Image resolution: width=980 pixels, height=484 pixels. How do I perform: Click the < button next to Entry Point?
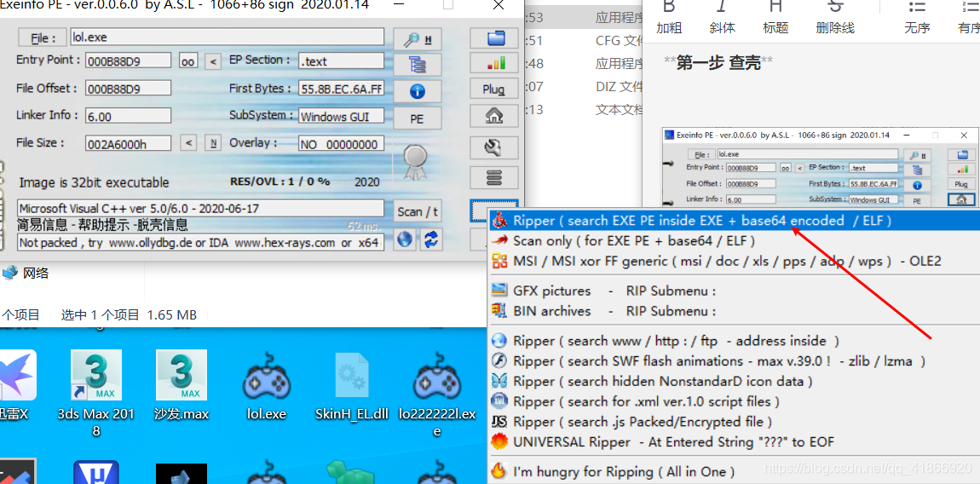click(x=213, y=61)
